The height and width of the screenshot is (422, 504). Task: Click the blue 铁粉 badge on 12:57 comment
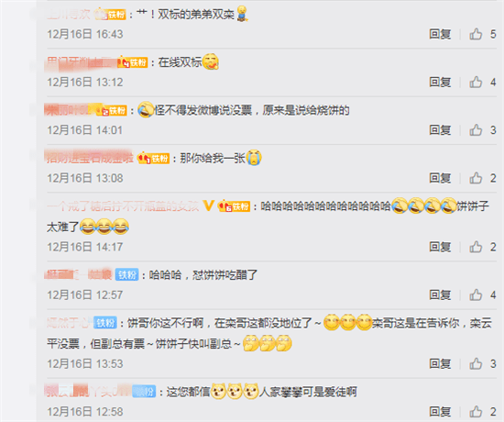pos(127,274)
